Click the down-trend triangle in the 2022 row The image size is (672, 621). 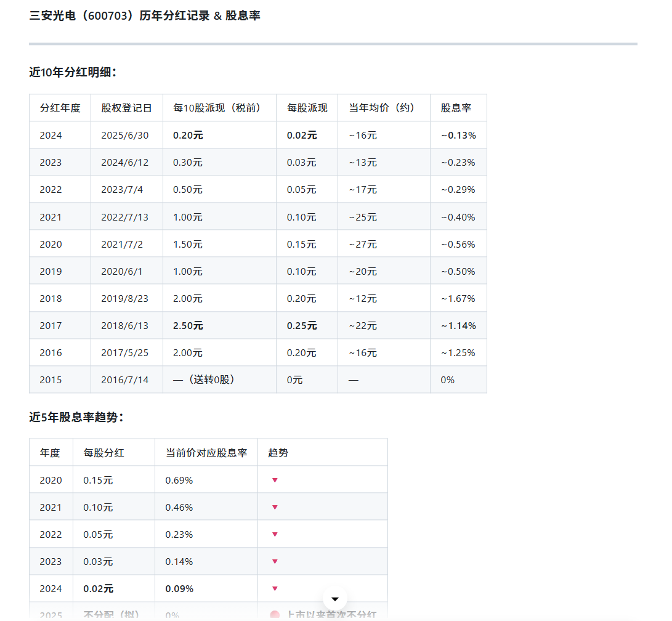(x=275, y=534)
